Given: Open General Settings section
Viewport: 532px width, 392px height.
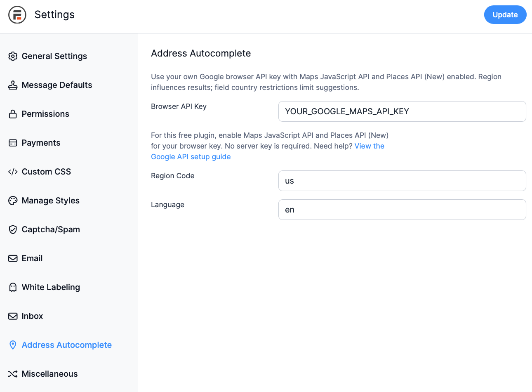Looking at the screenshot, I should [54, 56].
